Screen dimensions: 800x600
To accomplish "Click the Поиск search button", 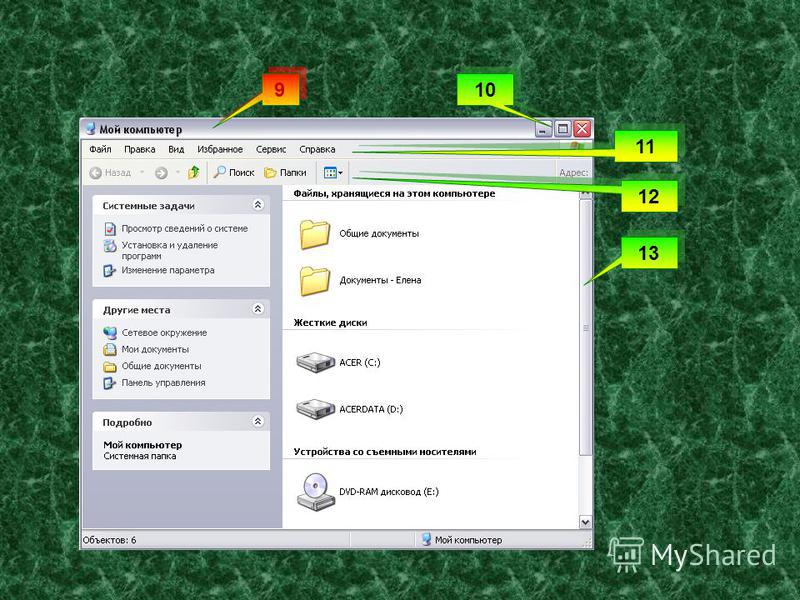I will (234, 172).
